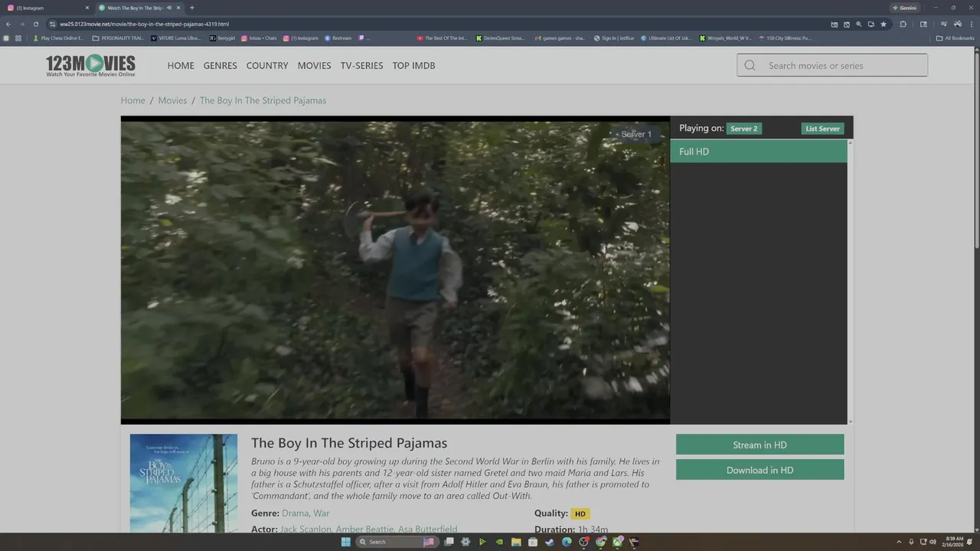Click Stream in HD button

pyautogui.click(x=759, y=445)
